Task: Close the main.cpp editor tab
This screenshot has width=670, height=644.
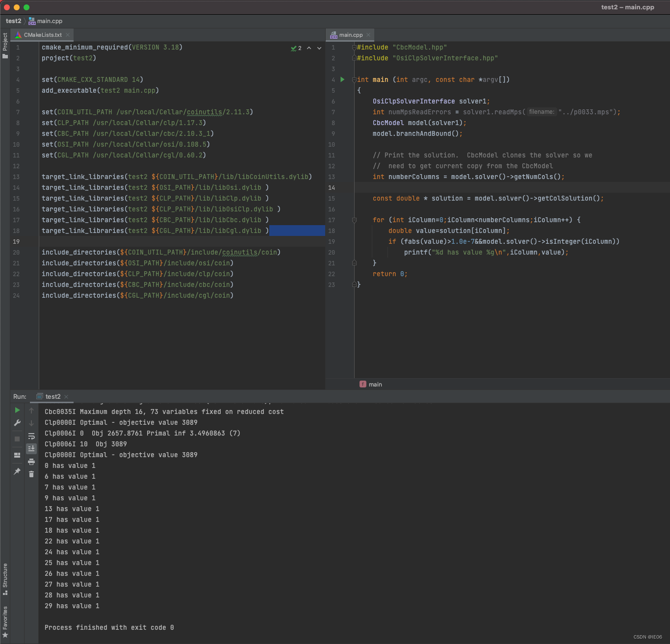Action: pyautogui.click(x=368, y=35)
